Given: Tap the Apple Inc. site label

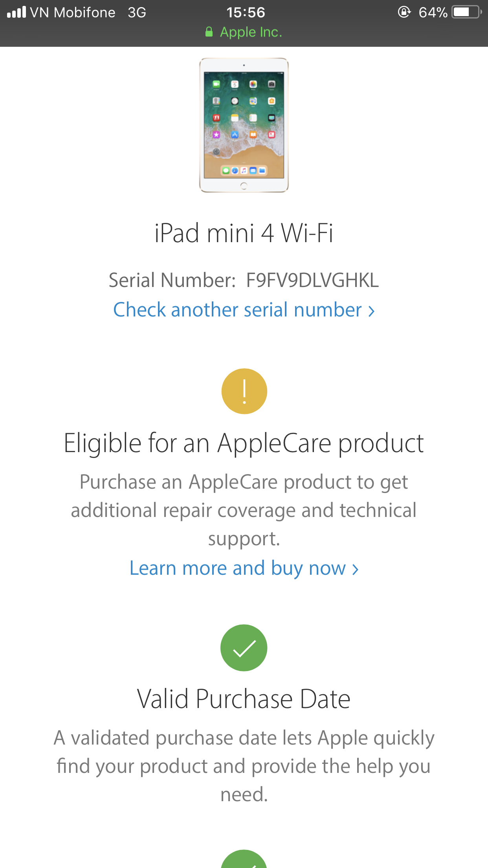Looking at the screenshot, I should tap(251, 32).
